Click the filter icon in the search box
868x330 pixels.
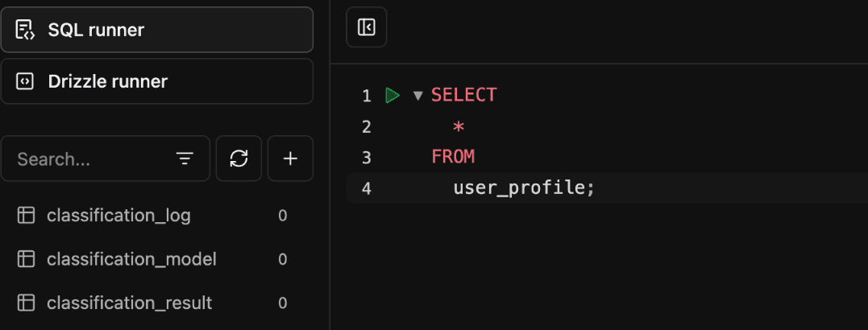[185, 159]
